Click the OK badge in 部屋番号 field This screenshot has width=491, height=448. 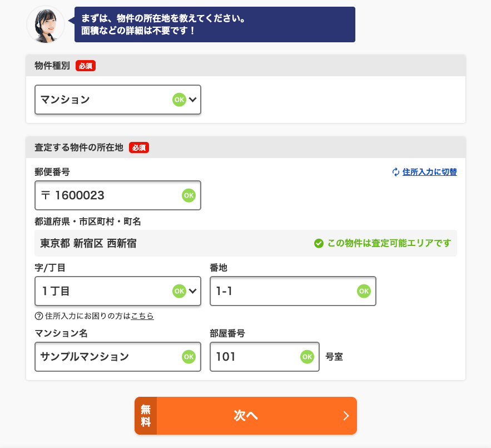[307, 357]
